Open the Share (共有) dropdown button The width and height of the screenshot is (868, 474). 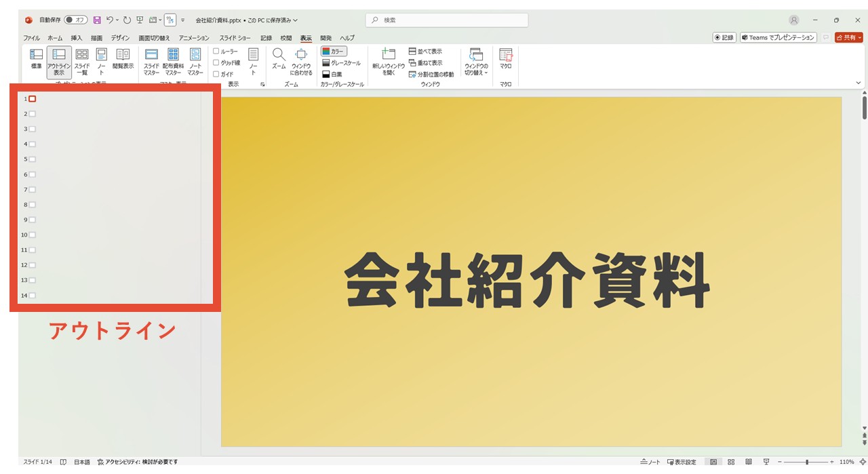coord(848,38)
